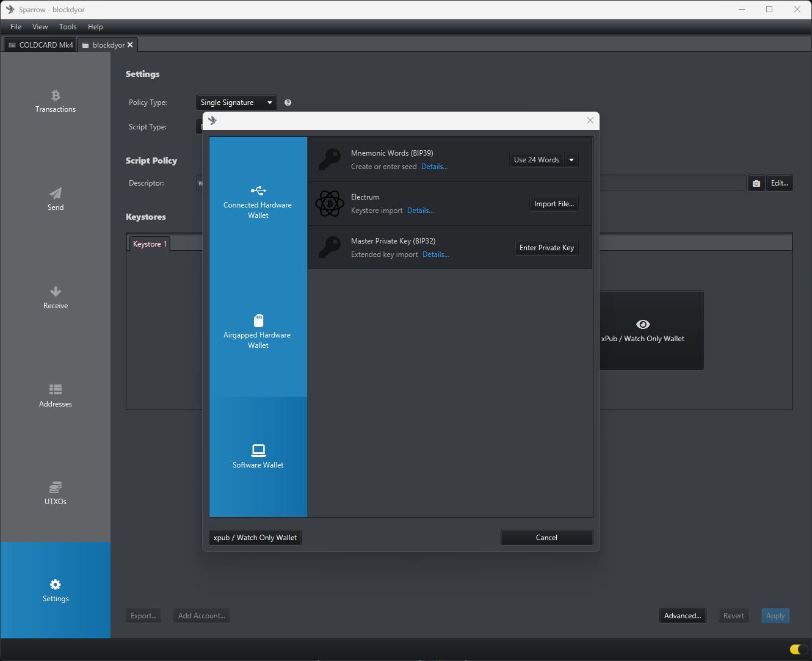Select the Settings sidebar gear

click(x=56, y=590)
